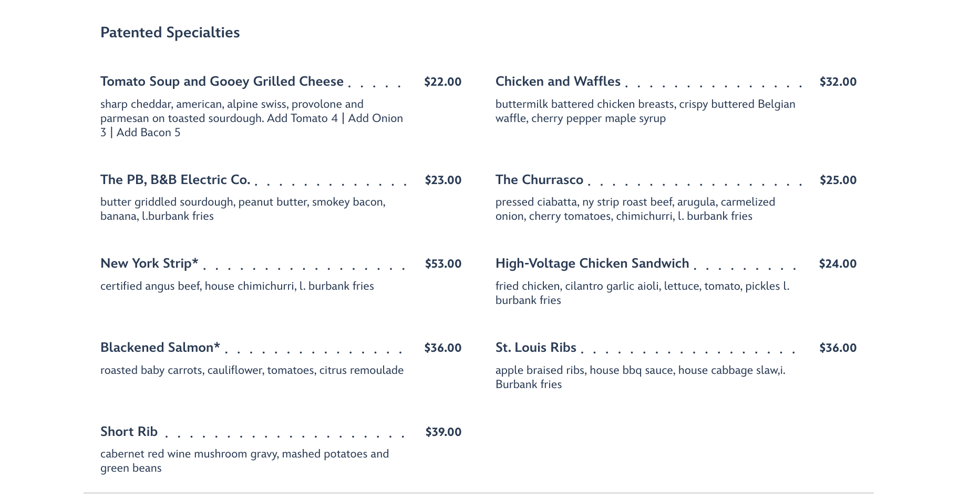Click the Chicken and Waffles item title
This screenshot has height=498, width=980.
(x=558, y=82)
